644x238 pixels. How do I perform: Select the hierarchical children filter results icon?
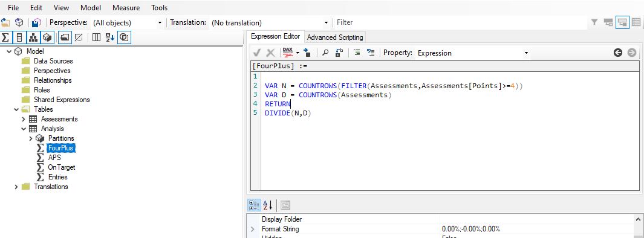point(622,22)
